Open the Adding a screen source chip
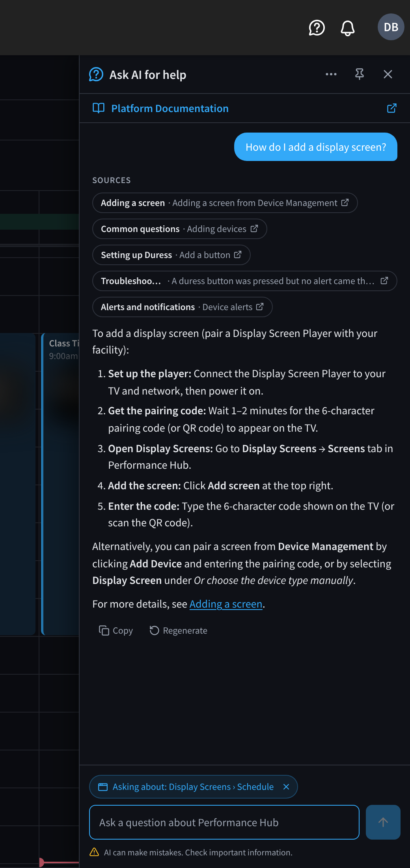The height and width of the screenshot is (868, 410). (225, 203)
